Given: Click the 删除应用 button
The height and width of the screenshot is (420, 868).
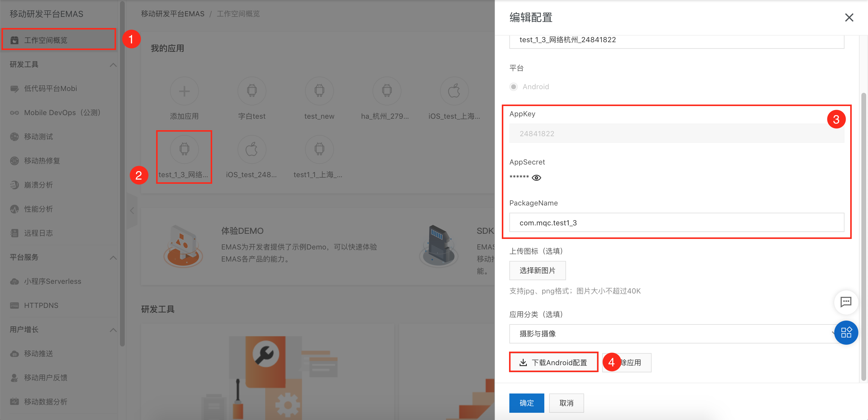Looking at the screenshot, I should [627, 362].
